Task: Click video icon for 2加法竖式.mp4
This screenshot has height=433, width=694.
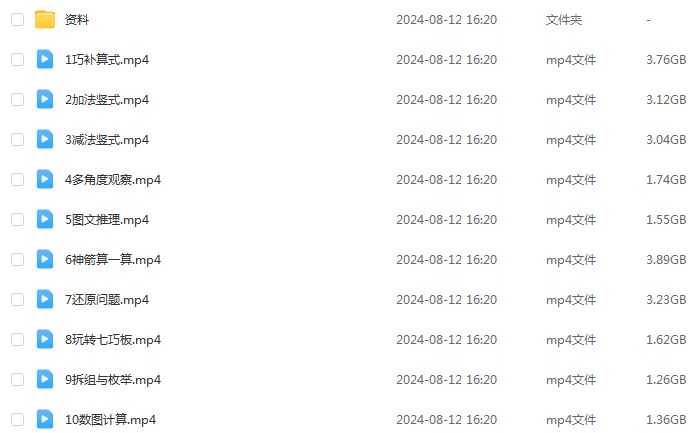Action: coord(45,99)
